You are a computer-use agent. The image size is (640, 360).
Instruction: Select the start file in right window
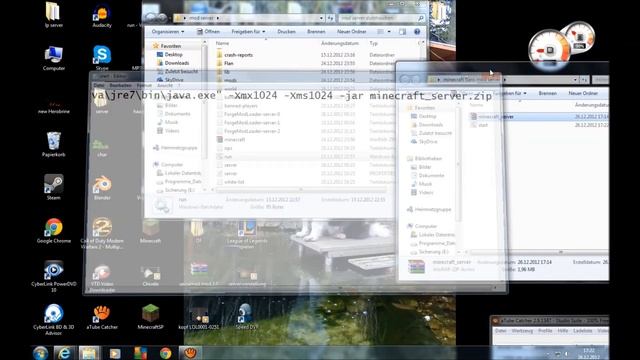click(x=483, y=125)
